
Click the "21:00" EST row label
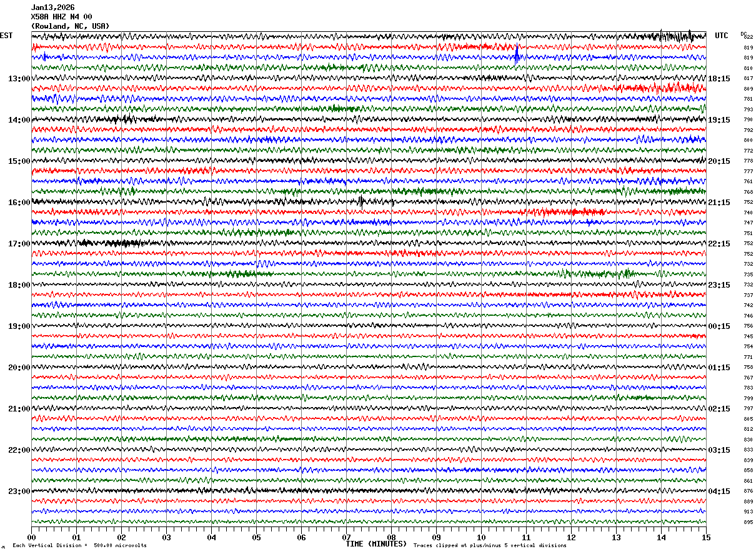19,409
